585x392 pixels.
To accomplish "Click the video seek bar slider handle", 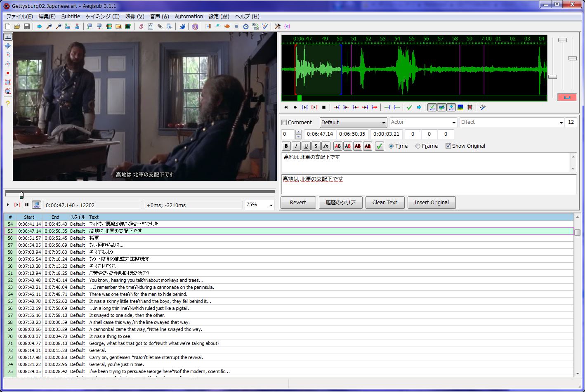I will 21,195.
